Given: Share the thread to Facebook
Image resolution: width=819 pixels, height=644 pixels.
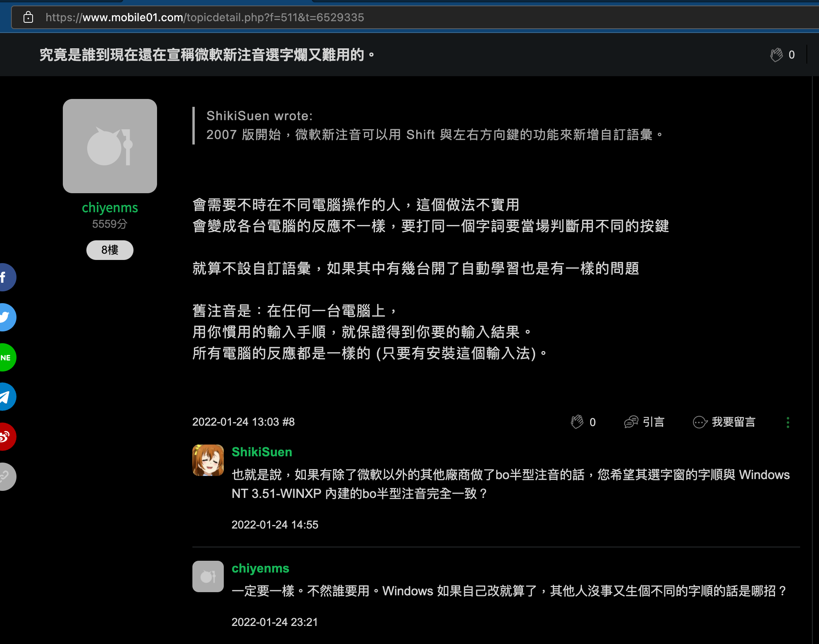Looking at the screenshot, I should tap(5, 277).
